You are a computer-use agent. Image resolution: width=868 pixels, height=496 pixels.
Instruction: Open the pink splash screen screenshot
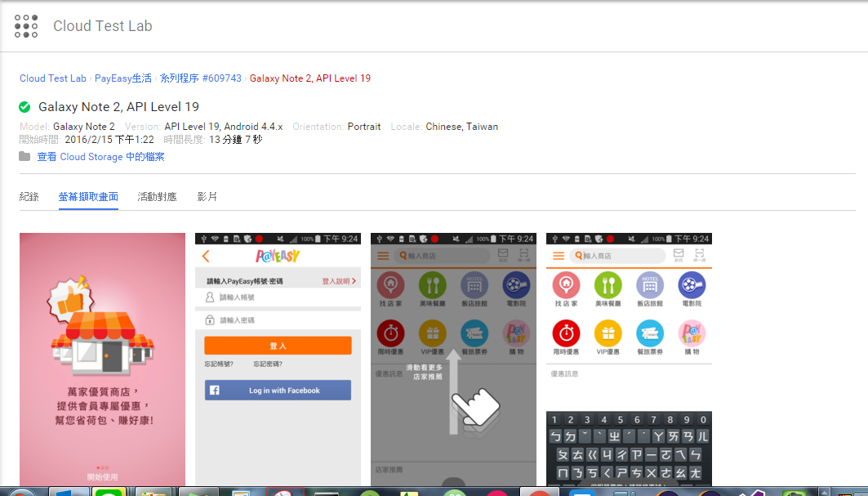point(102,359)
